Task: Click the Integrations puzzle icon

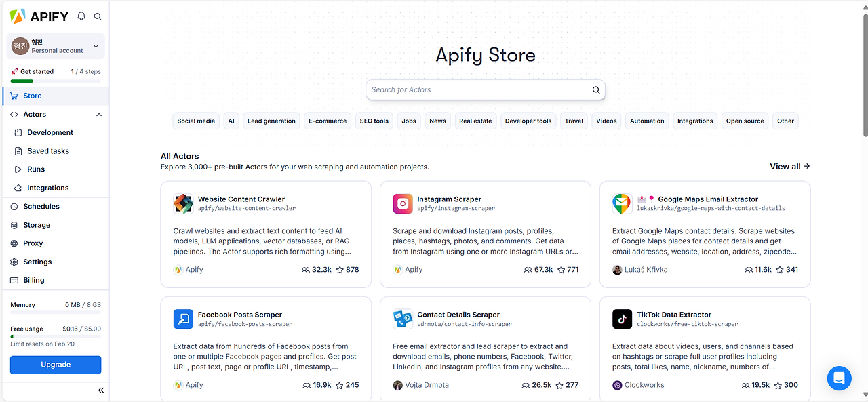Action: point(19,188)
